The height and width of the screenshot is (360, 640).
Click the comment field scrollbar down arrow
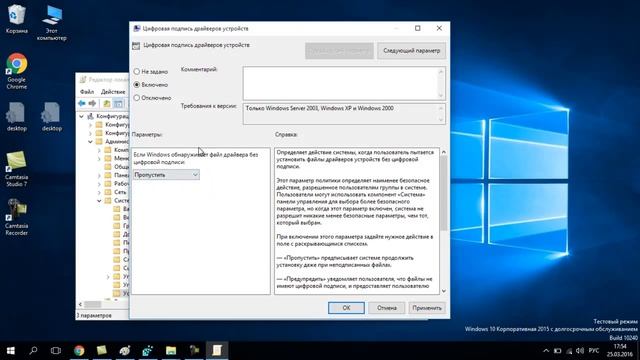[441, 95]
